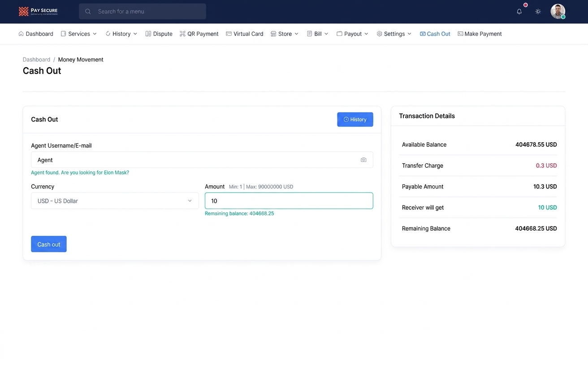Click Available Balance value 404678.55 USD

(536, 144)
